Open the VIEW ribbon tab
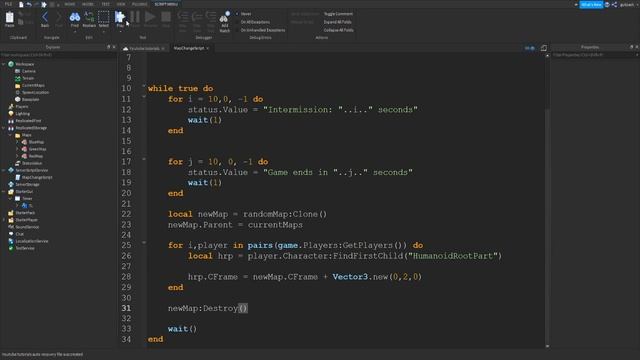The width and height of the screenshot is (640, 360). (121, 4)
